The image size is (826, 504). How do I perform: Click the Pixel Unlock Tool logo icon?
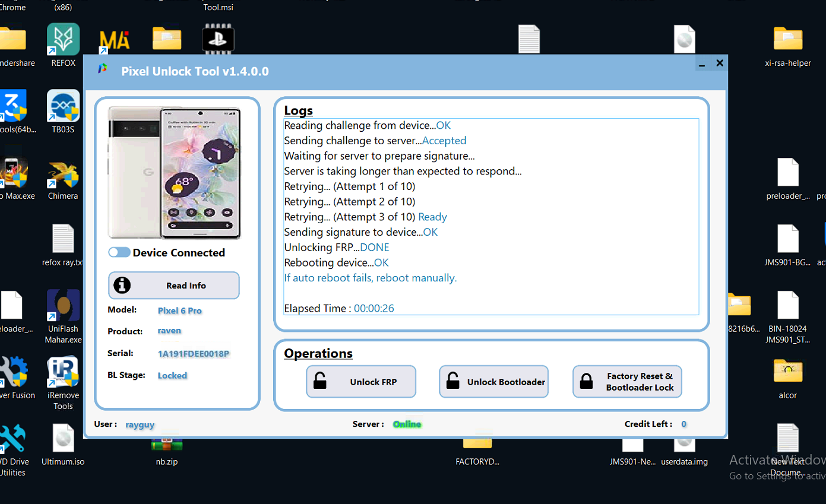(103, 69)
